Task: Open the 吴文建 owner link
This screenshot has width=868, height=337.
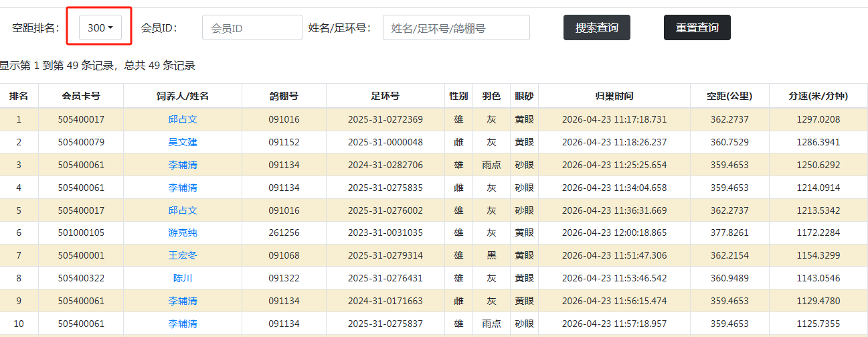Action: [183, 142]
